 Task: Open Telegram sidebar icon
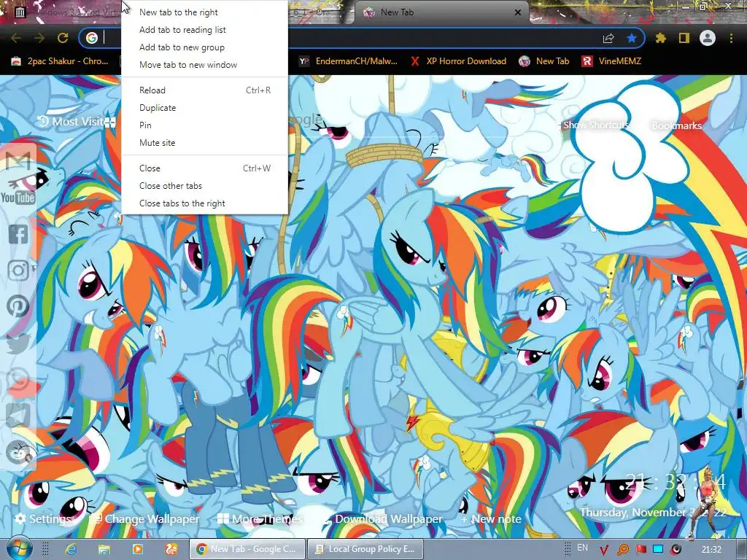pos(18,416)
